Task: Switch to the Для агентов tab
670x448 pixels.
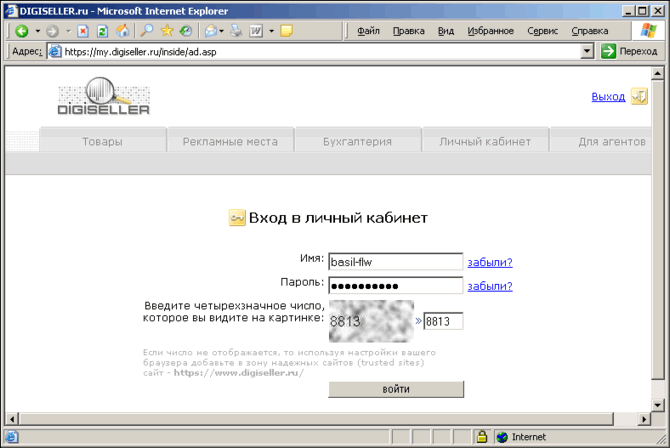Action: (601, 141)
